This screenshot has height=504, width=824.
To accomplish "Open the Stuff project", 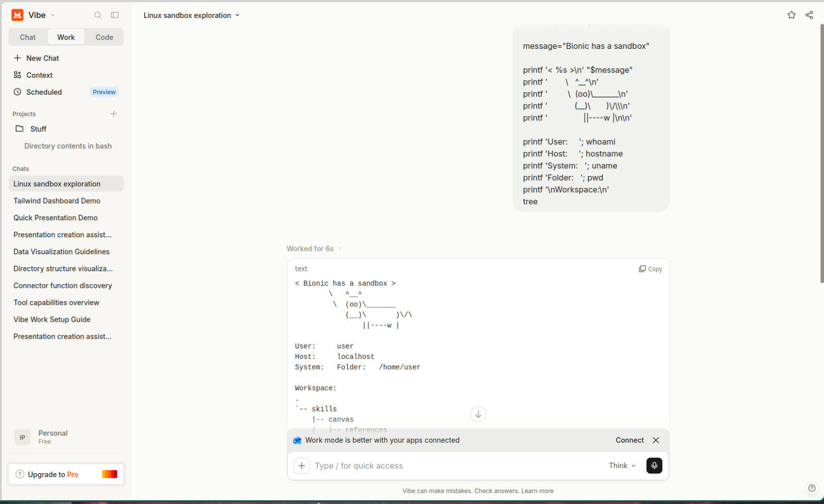I will pos(66,129).
